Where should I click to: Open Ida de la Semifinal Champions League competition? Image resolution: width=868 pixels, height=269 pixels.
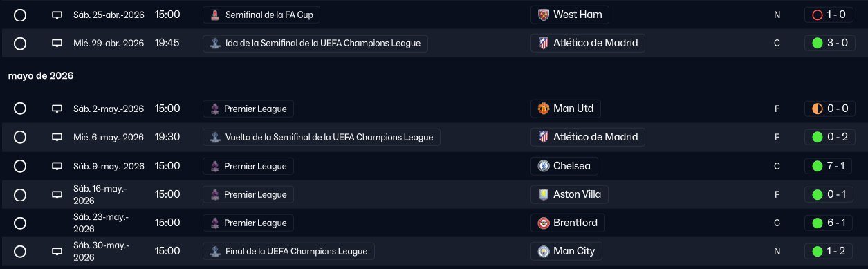click(x=315, y=43)
